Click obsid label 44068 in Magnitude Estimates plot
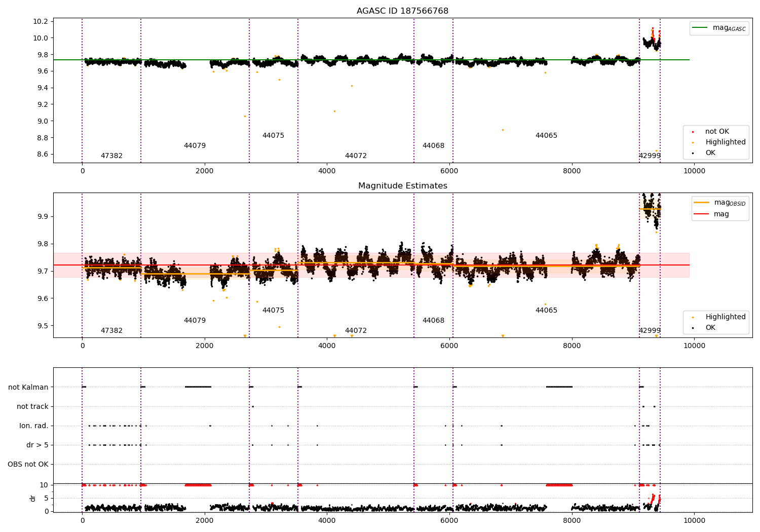Image resolution: width=760 pixels, height=532 pixels. click(x=433, y=321)
